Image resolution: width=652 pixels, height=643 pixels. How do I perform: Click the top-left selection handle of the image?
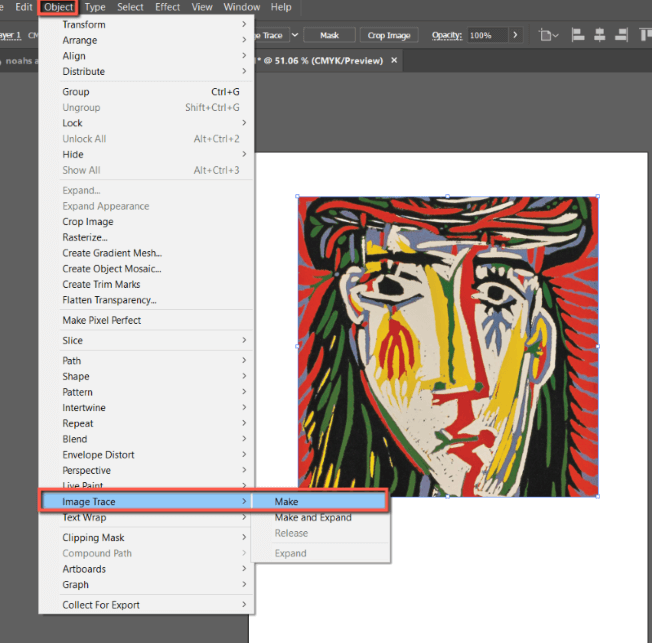[297, 196]
